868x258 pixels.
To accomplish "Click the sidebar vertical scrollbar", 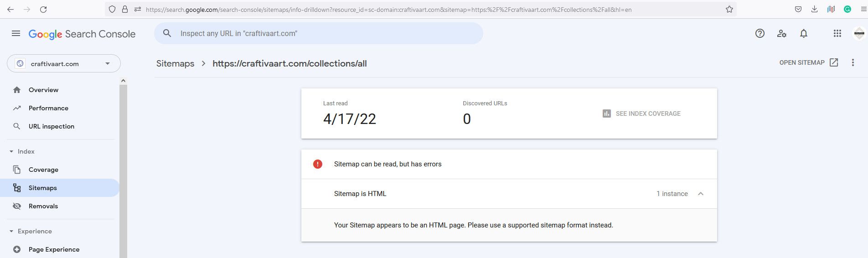I will (123, 171).
